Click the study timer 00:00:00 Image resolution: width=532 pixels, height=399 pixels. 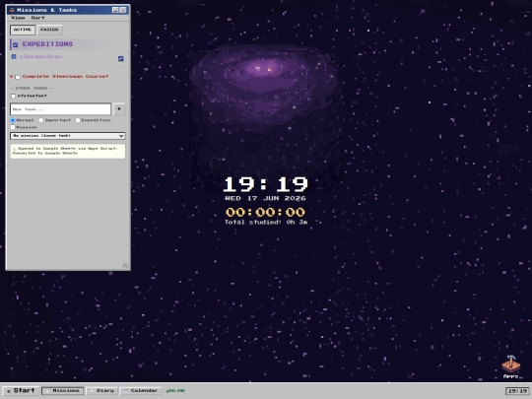tap(265, 213)
